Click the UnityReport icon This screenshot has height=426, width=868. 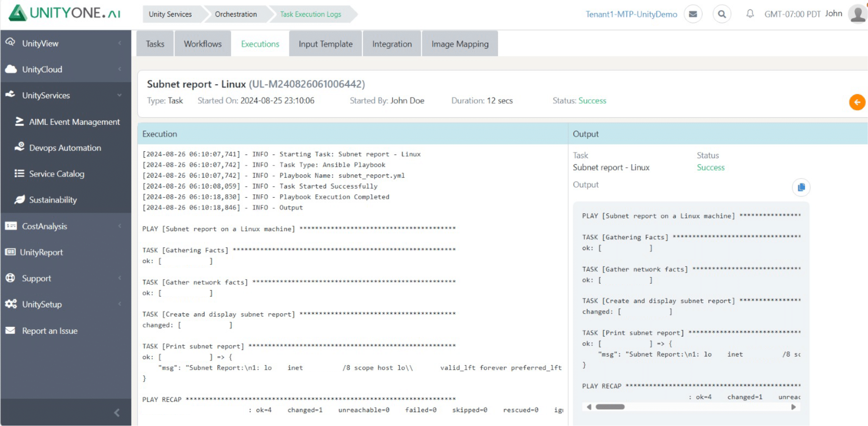(10, 252)
